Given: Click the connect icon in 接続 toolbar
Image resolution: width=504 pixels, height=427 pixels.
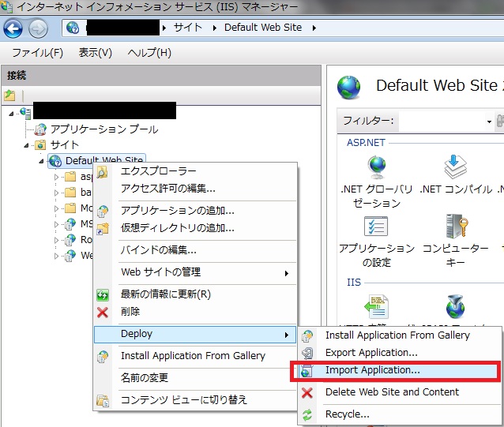Looking at the screenshot, I should (9, 96).
